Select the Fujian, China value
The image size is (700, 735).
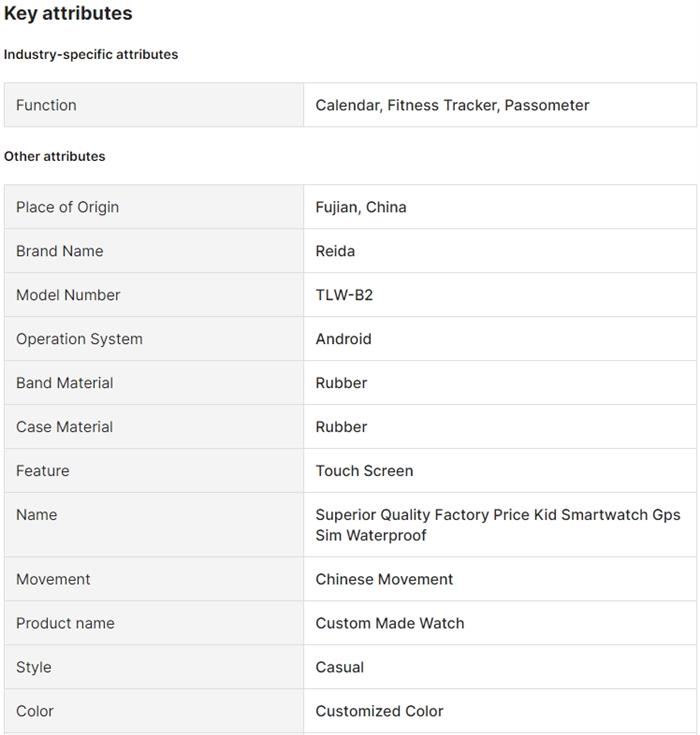pos(361,207)
